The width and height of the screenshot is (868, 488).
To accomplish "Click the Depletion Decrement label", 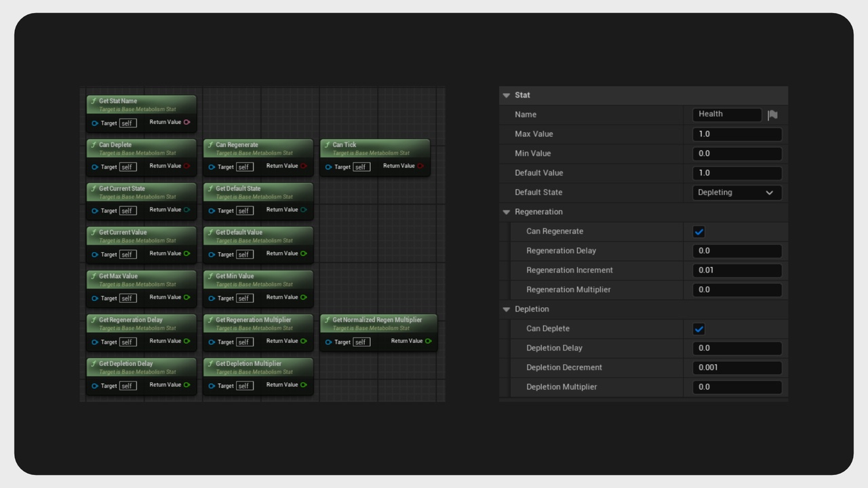I will (564, 367).
